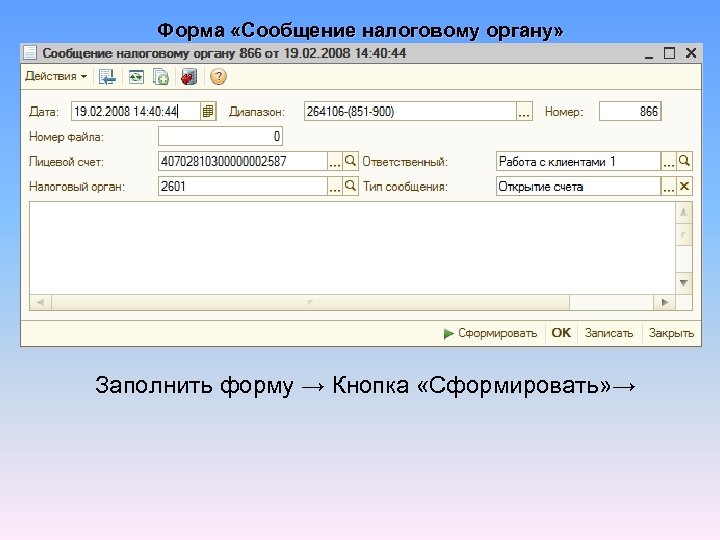Click the OK button
The width and height of the screenshot is (720, 540).
click(x=561, y=333)
